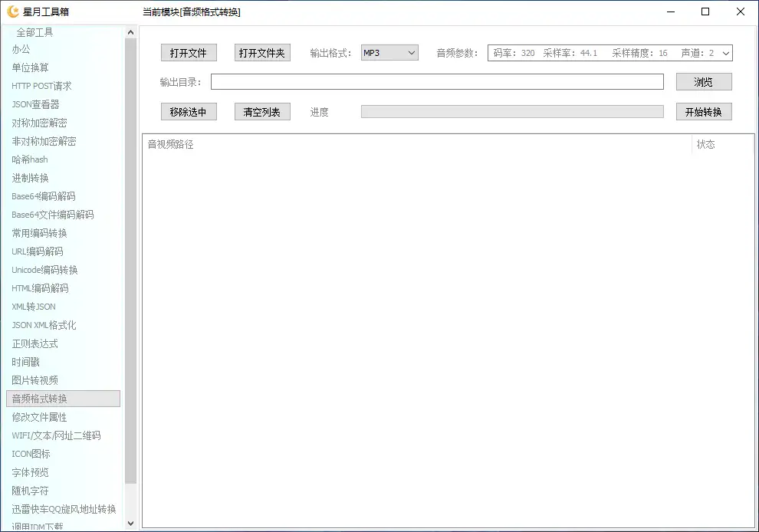The image size is (759, 532).
Task: Open the 字体预览 tool
Action: [30, 472]
